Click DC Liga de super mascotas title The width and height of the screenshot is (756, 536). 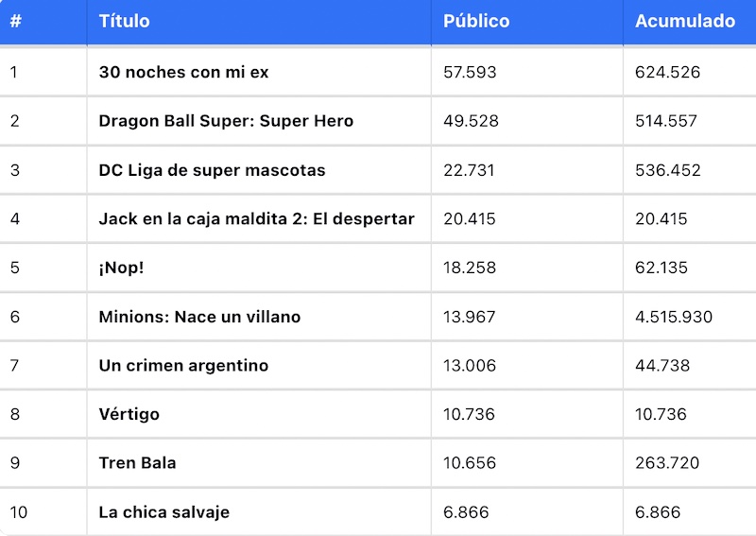click(212, 170)
